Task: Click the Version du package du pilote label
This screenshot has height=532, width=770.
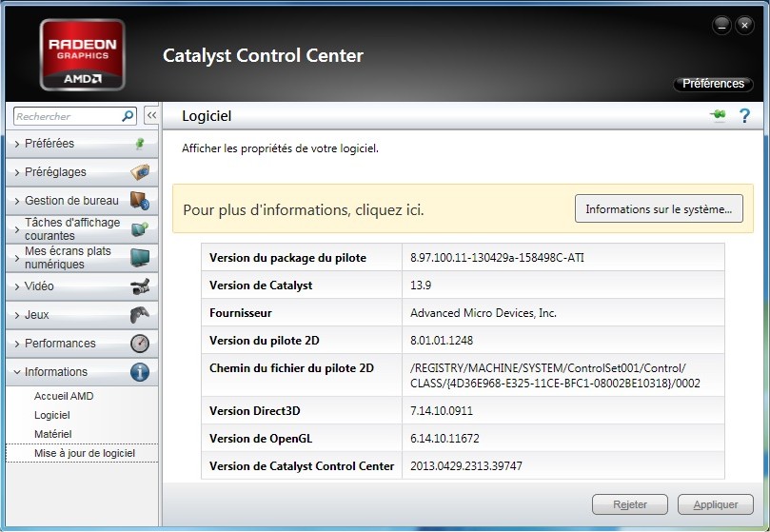Action: (x=287, y=258)
